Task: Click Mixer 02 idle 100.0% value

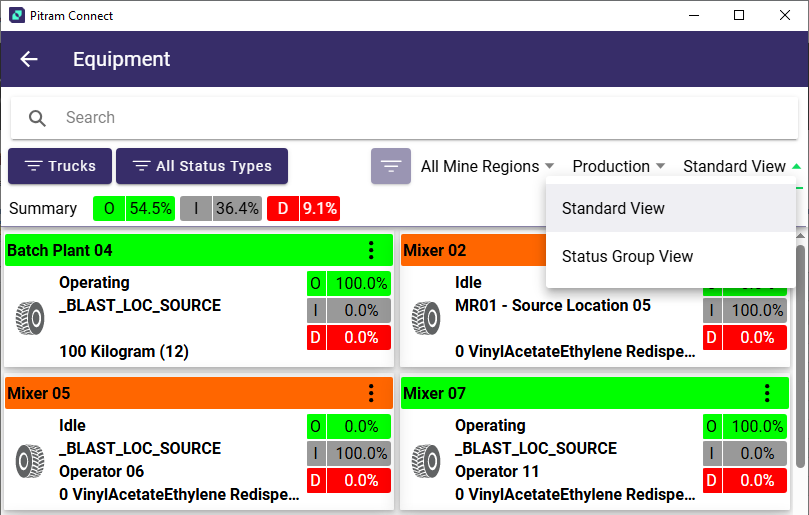Action: point(756,311)
